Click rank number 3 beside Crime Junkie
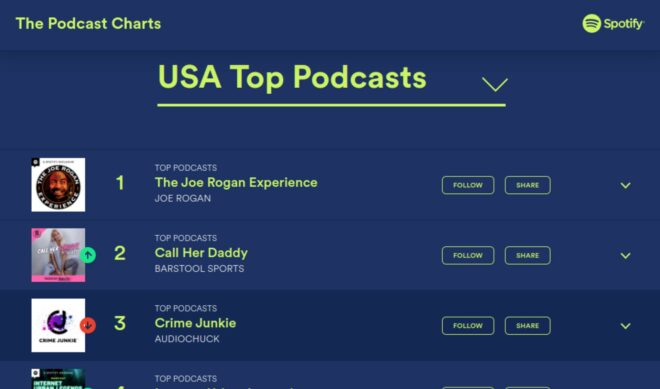Viewport: 660px width, 389px height. point(120,324)
